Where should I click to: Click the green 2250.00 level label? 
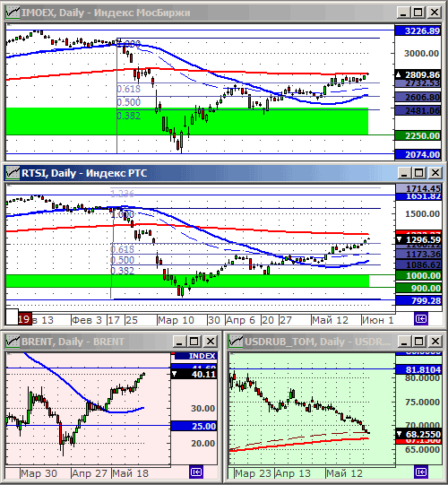click(x=418, y=135)
